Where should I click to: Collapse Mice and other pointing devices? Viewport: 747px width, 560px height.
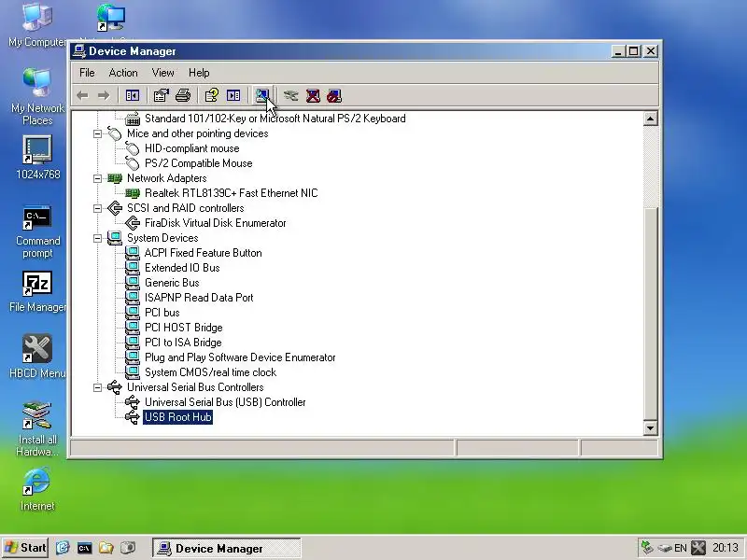tap(97, 133)
